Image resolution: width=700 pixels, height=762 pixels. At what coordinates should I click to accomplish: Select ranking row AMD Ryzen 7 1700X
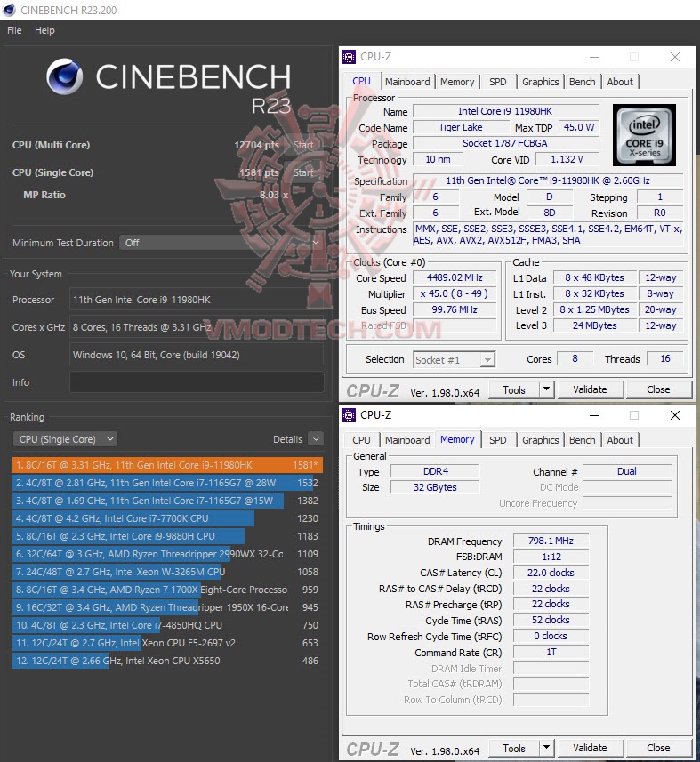tap(167, 590)
